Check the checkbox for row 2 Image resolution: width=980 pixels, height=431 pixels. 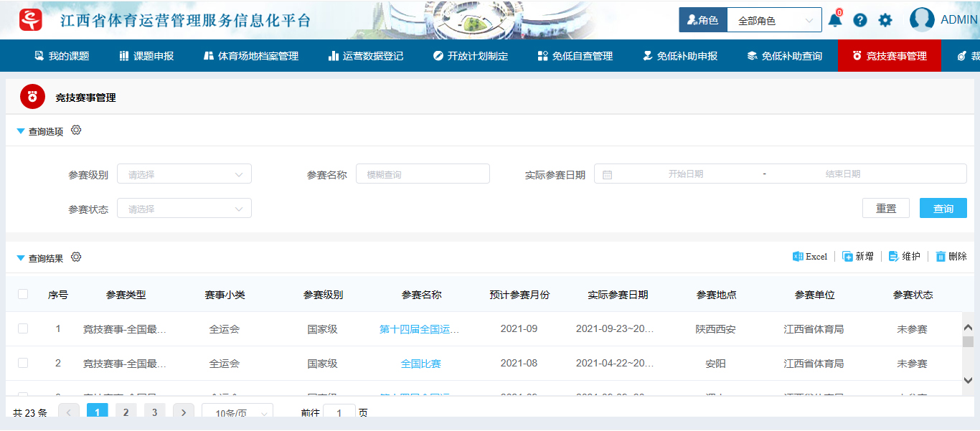point(23,363)
